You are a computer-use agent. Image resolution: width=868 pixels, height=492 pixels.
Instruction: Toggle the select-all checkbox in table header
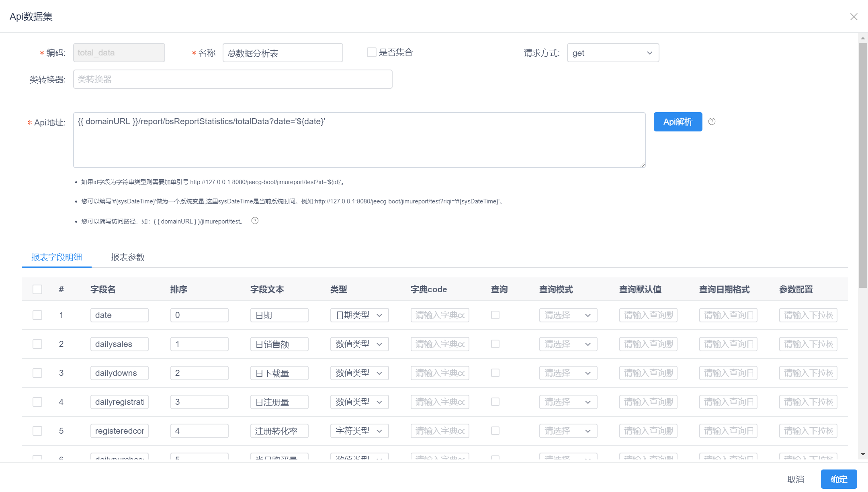[x=37, y=289]
